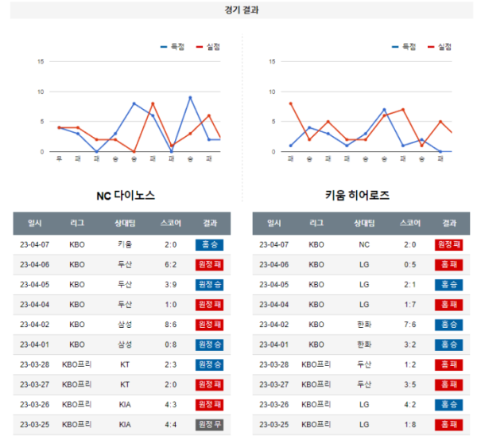Image resolution: width=477 pixels, height=448 pixels.
Task: Select score 3:5 against 두산 in 키움 table
Action: click(410, 384)
